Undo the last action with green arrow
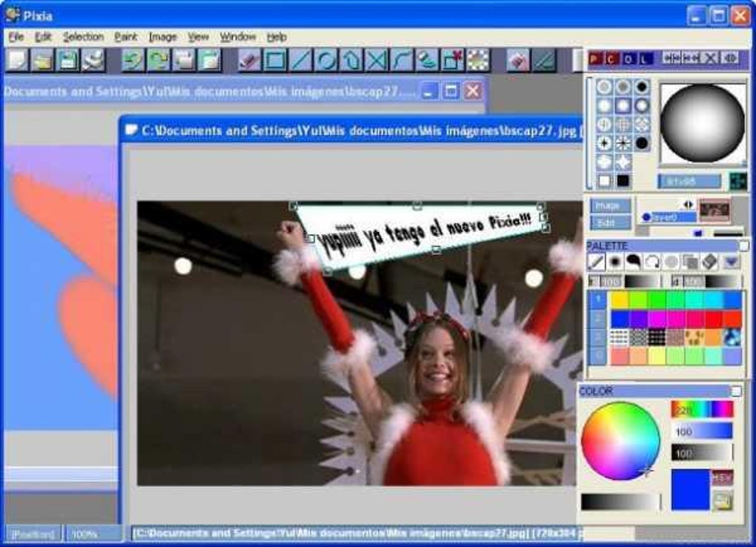Viewport: 756px width, 547px height. click(x=133, y=61)
